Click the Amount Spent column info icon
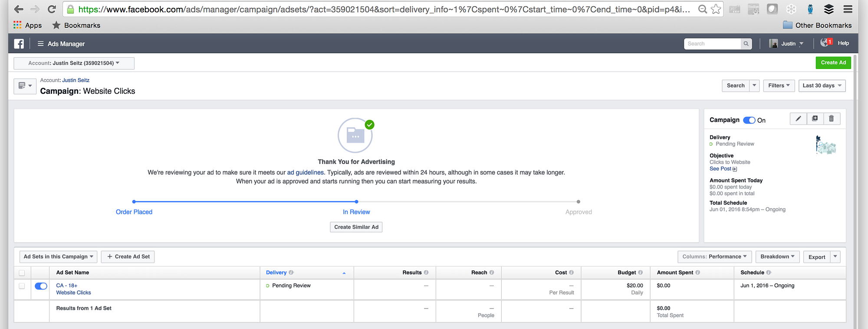 pos(698,273)
